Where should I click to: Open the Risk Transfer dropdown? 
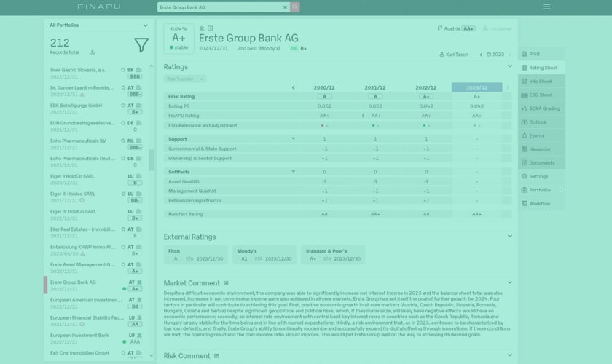(x=184, y=79)
